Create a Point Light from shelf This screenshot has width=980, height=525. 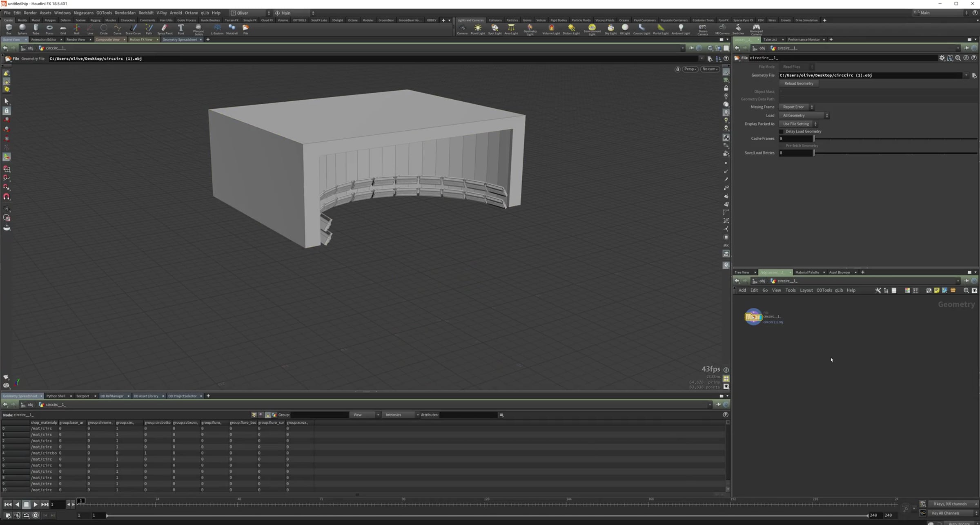pyautogui.click(x=478, y=29)
